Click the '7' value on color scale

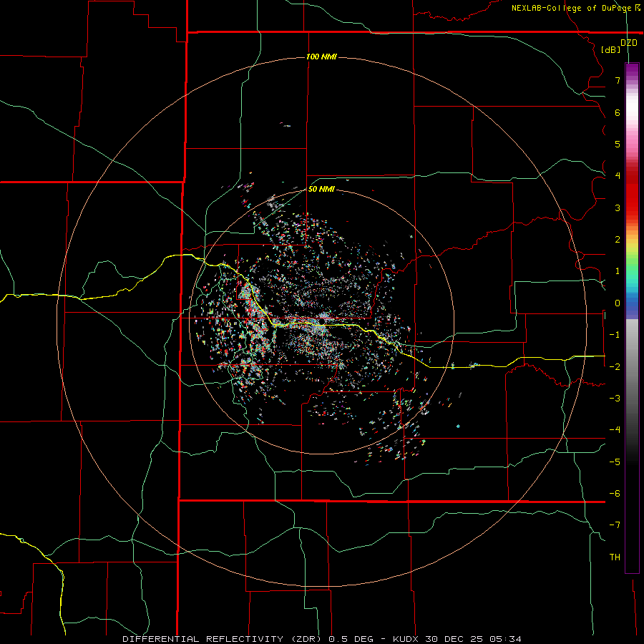[x=618, y=80]
